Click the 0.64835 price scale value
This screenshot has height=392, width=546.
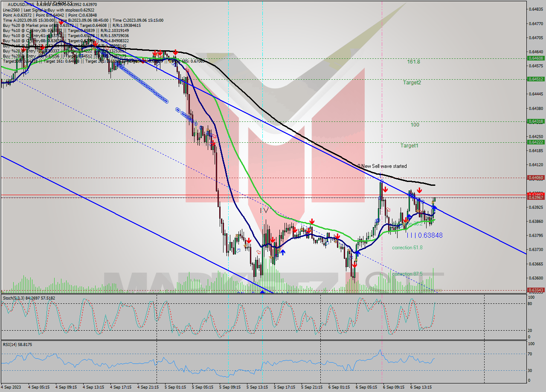point(536,9)
